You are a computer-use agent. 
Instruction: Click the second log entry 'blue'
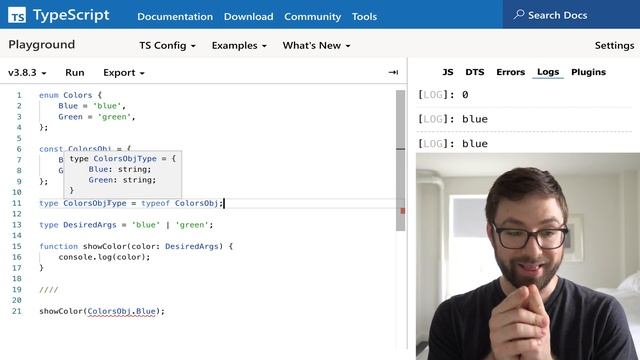453,119
